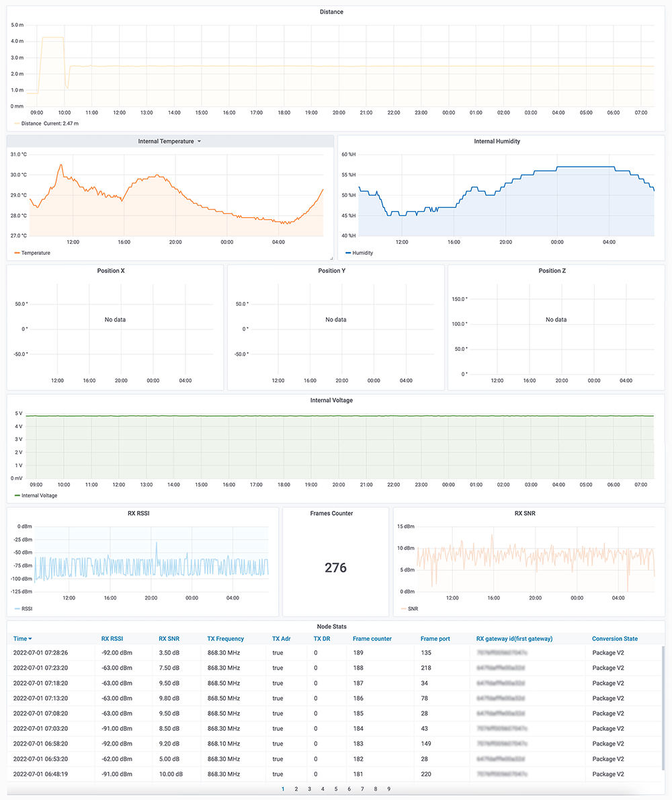
Task: Go to table page 3
Action: click(x=310, y=789)
